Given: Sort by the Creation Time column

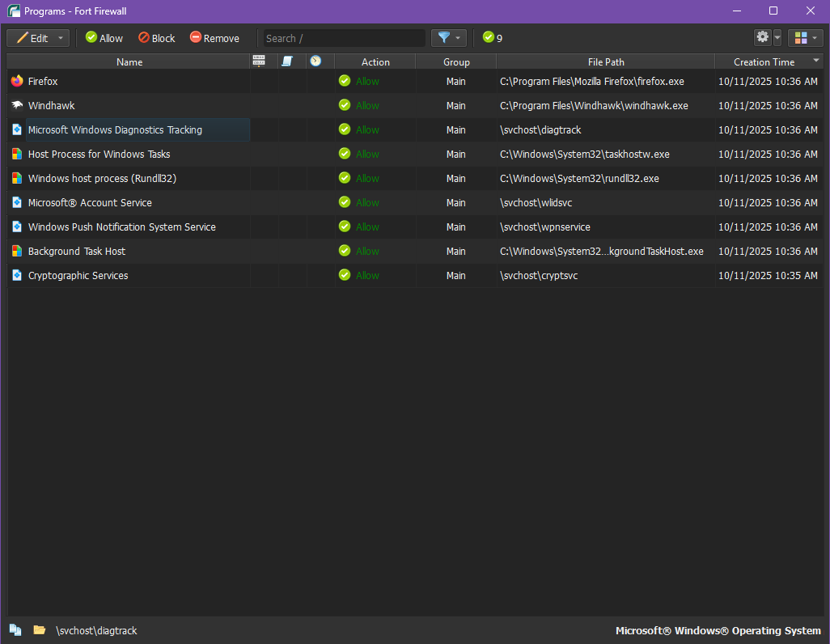Looking at the screenshot, I should (763, 61).
